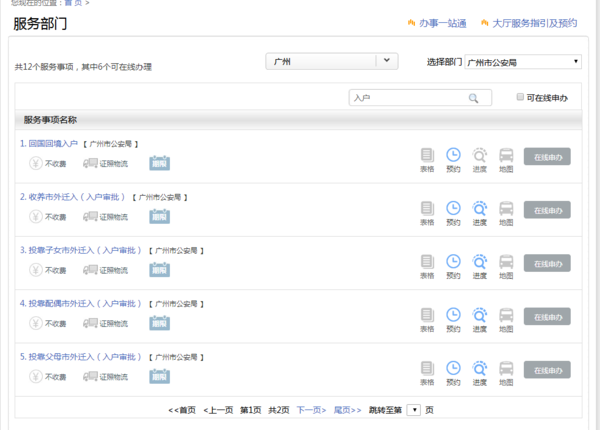Click the 入户 search input field
The width and height of the screenshot is (600, 430).
tap(408, 98)
